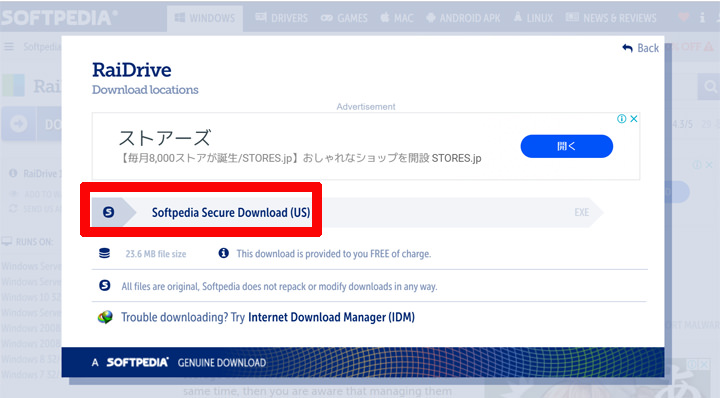Click Softpedia Secure Download (US) link
This screenshot has width=720, height=398.
tap(231, 213)
